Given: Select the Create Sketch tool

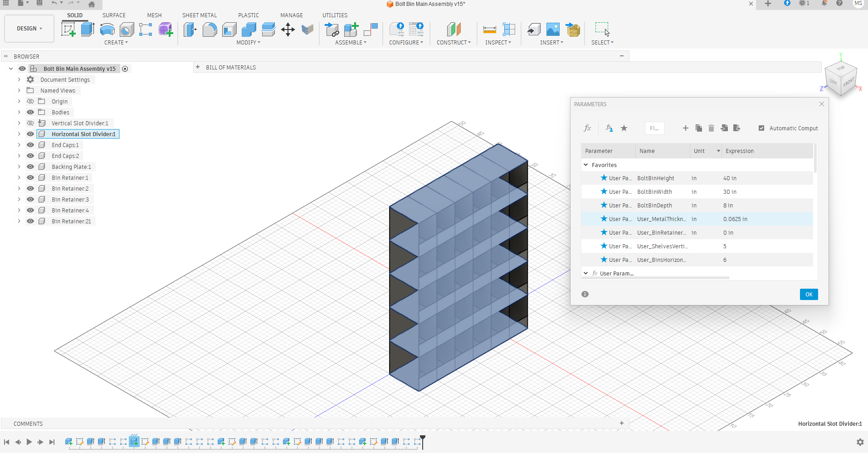Looking at the screenshot, I should tap(68, 29).
